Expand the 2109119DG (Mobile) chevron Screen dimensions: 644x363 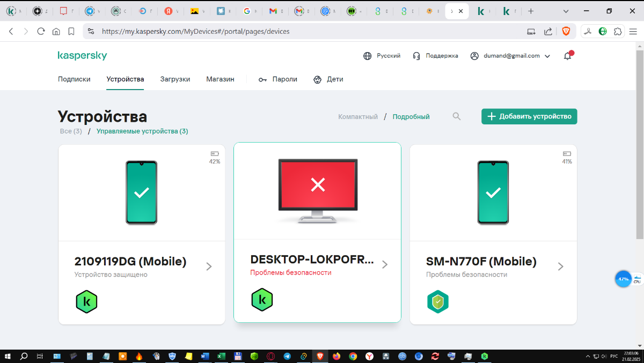[x=209, y=266]
